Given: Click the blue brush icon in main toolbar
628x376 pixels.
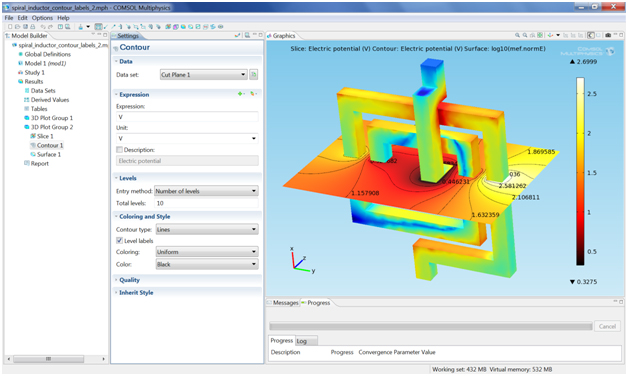Looking at the screenshot, I should (x=81, y=27).
